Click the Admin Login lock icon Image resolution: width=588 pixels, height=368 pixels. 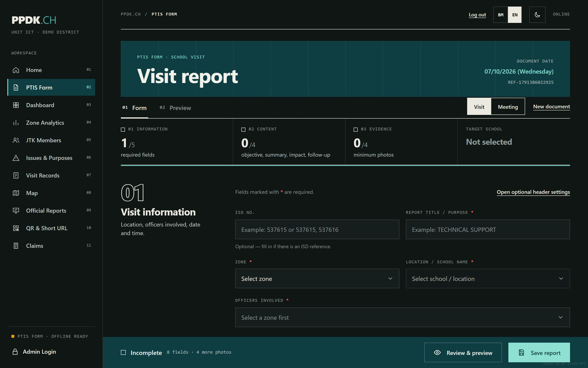tap(15, 352)
